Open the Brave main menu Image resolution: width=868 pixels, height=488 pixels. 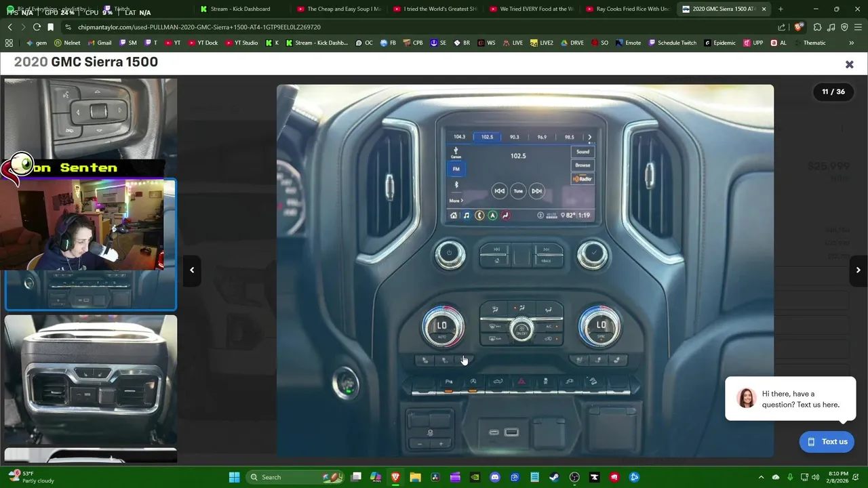859,27
